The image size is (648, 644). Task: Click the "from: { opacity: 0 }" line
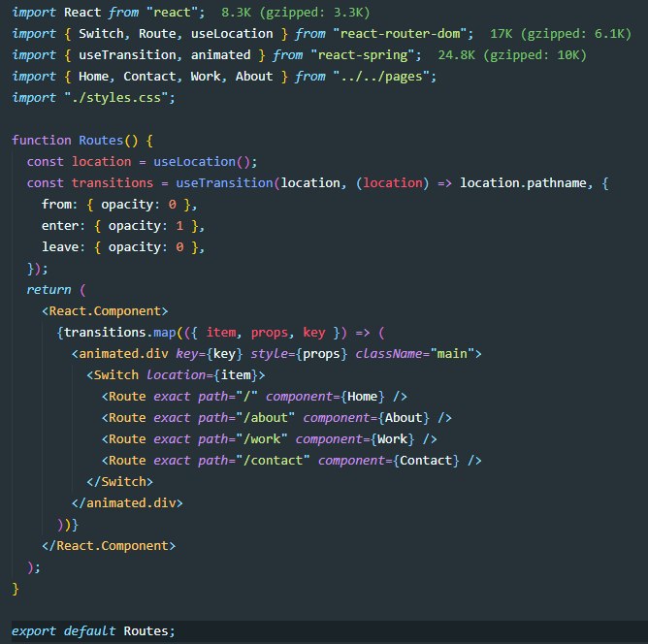click(x=119, y=205)
